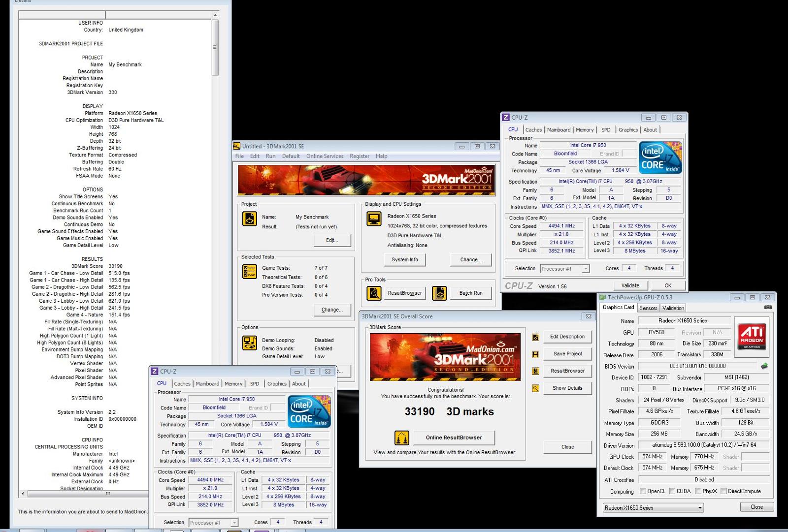Click the Save Project button
Screen dimensions: 788x532
567,354
